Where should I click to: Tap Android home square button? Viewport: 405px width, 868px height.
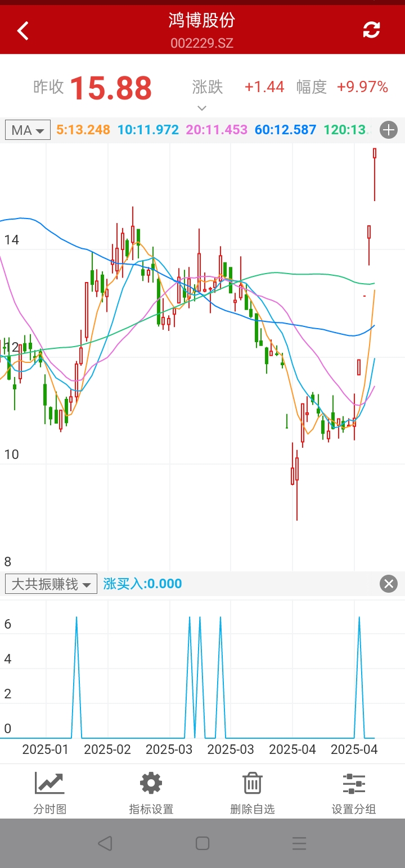202,843
